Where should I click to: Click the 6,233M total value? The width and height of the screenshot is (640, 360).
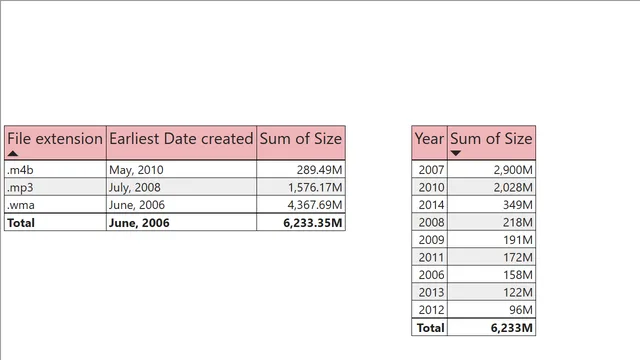pyautogui.click(x=511, y=328)
